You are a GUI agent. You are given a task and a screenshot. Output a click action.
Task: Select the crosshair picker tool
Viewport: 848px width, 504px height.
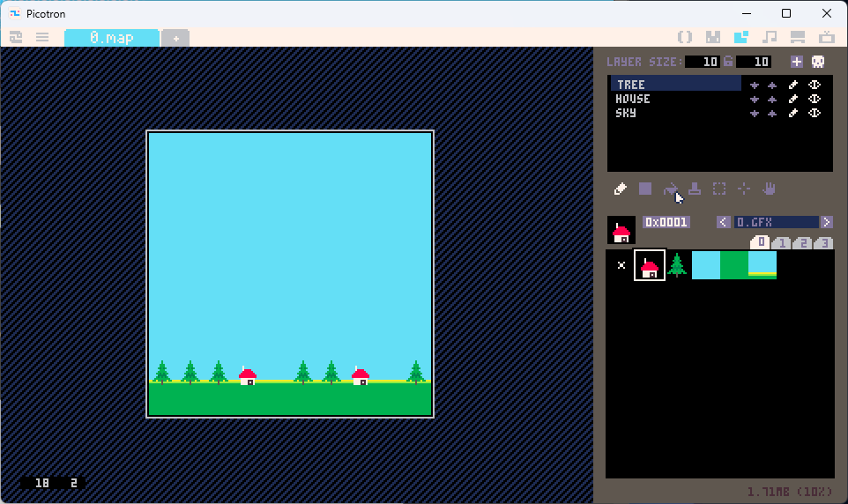coord(744,189)
